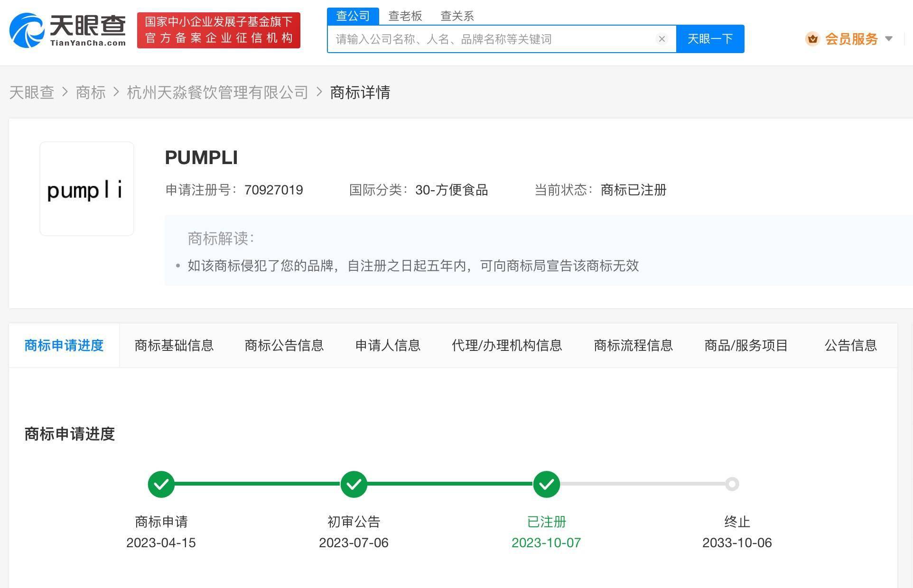Clear the search box with X icon
The width and height of the screenshot is (913, 588).
[x=661, y=39]
